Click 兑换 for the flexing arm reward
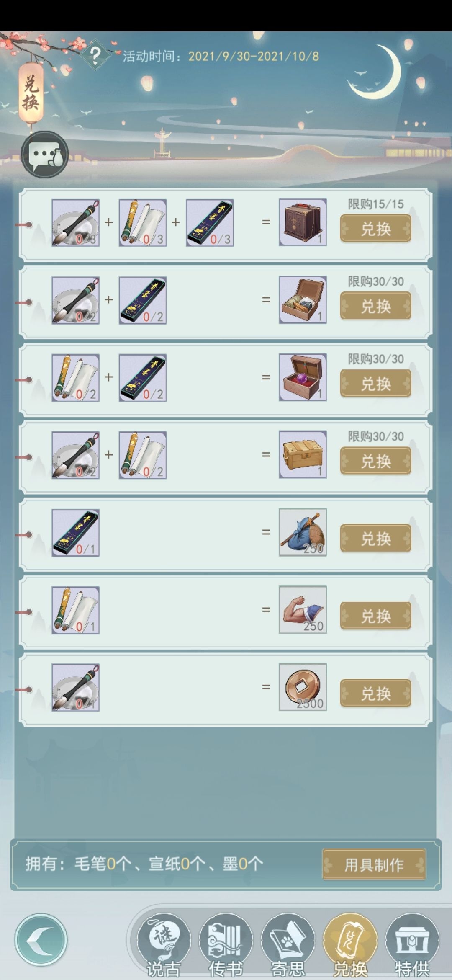The image size is (452, 980). coord(376,616)
